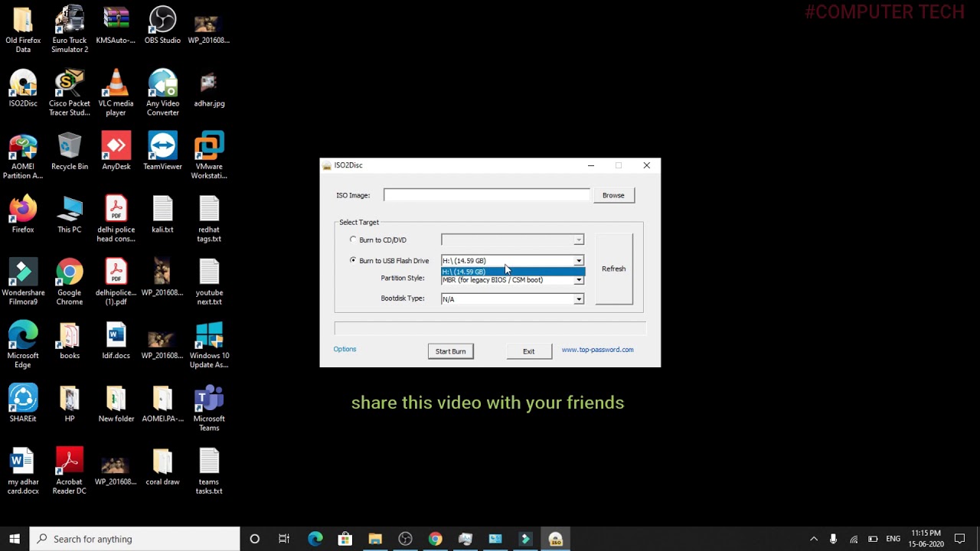The height and width of the screenshot is (551, 980).
Task: Select the AnyDesk desktop icon
Action: pos(116,152)
